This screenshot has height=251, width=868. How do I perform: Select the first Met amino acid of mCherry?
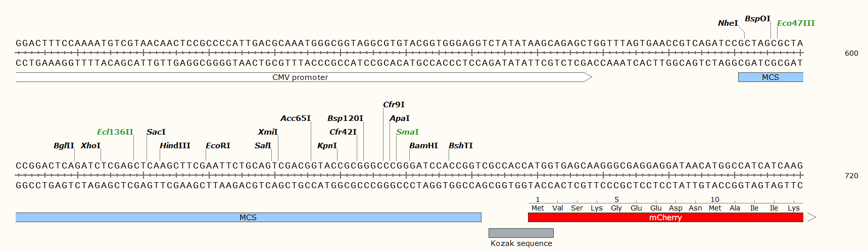pos(538,208)
